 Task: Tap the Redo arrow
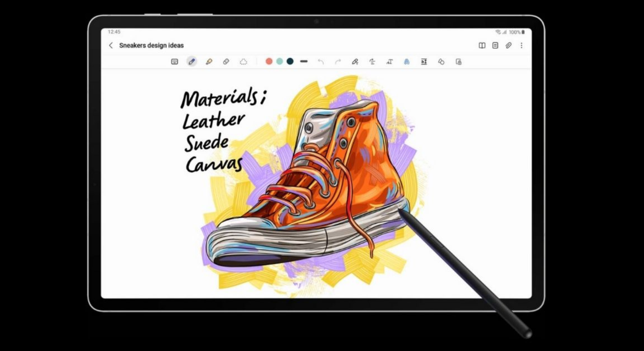[x=338, y=62]
